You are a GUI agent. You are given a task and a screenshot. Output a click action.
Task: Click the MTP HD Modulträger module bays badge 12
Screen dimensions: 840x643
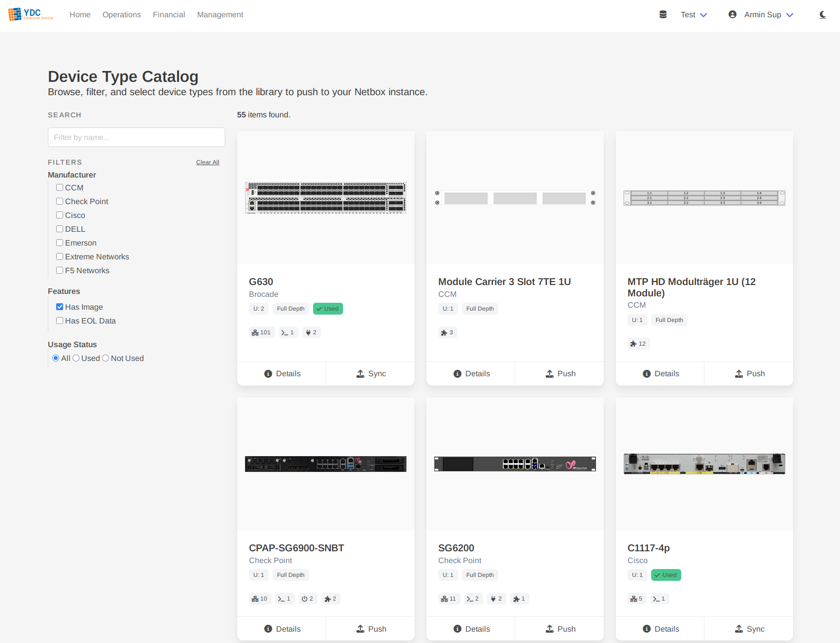pyautogui.click(x=638, y=344)
